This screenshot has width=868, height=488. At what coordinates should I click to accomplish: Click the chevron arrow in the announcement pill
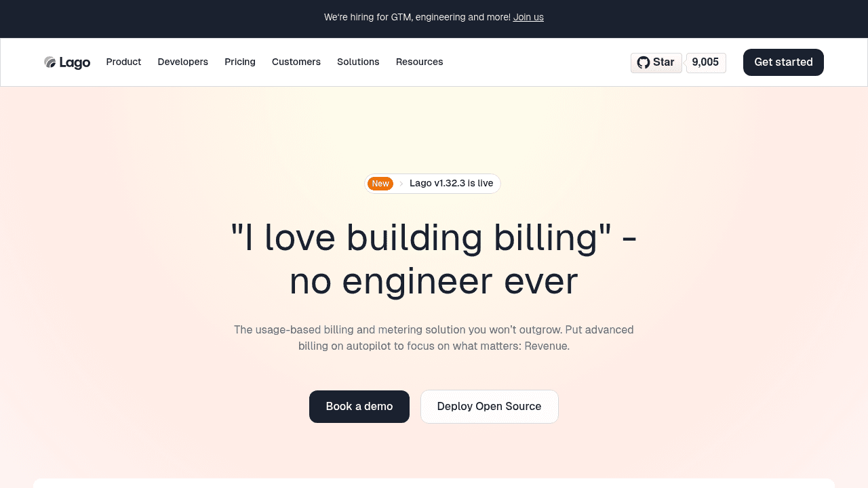[401, 184]
